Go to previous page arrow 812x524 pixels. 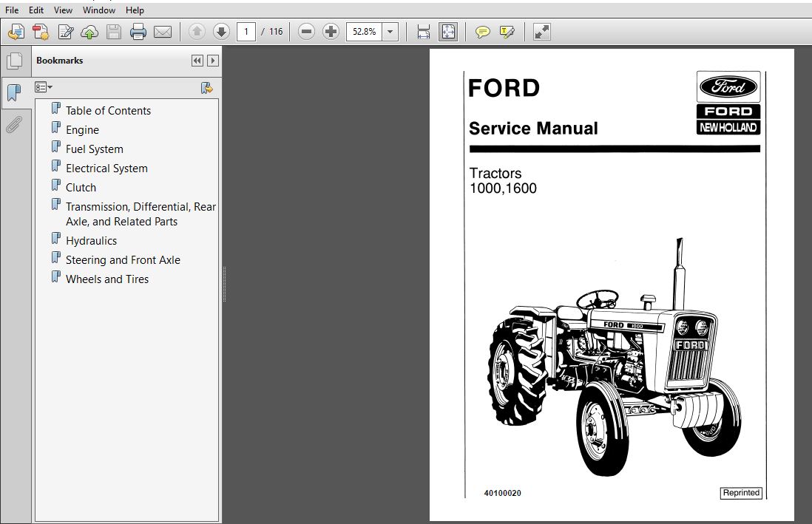point(197,32)
